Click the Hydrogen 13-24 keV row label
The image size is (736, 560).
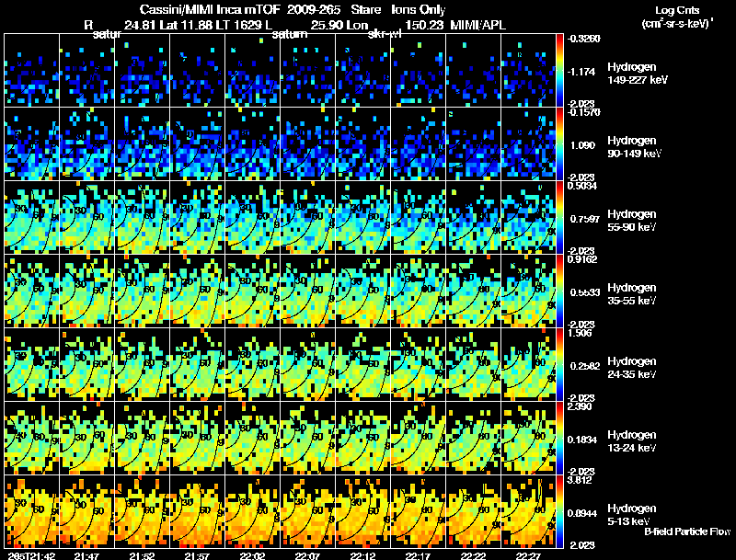point(632,441)
